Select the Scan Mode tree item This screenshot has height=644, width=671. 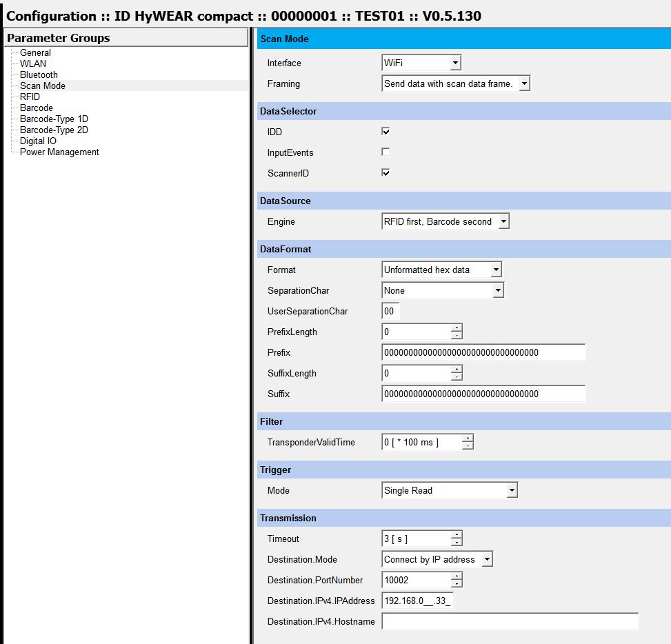click(42, 85)
